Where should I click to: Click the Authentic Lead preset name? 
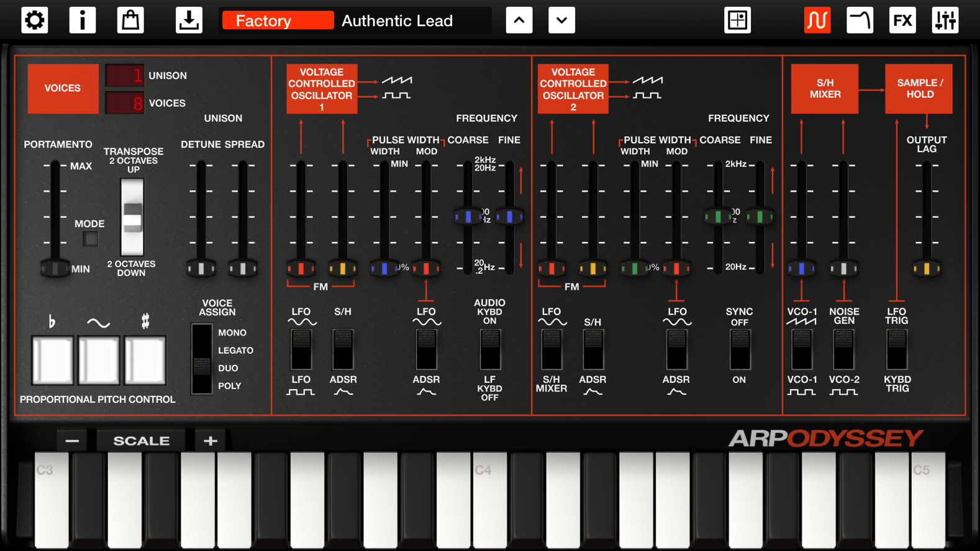(397, 20)
